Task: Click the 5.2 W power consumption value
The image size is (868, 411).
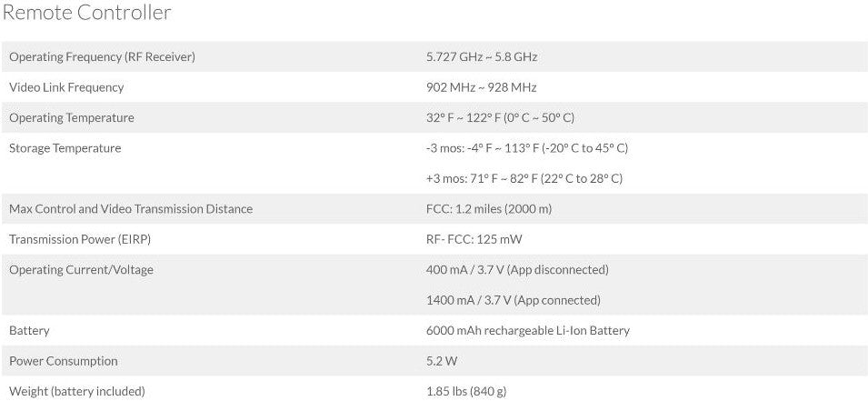Action: click(x=442, y=361)
